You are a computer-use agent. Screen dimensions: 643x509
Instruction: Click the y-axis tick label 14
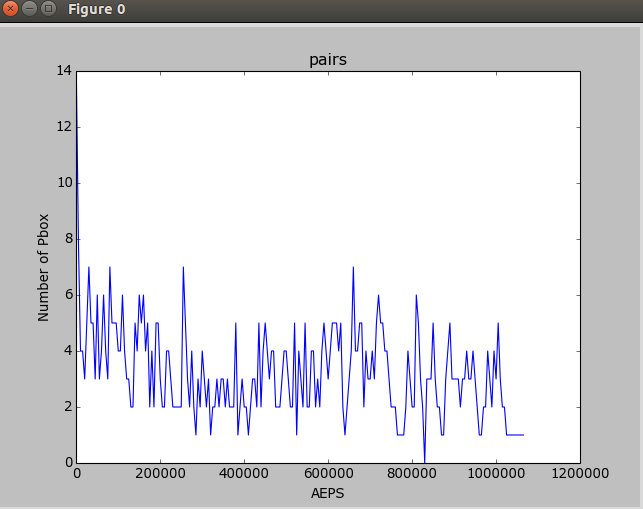(63, 71)
